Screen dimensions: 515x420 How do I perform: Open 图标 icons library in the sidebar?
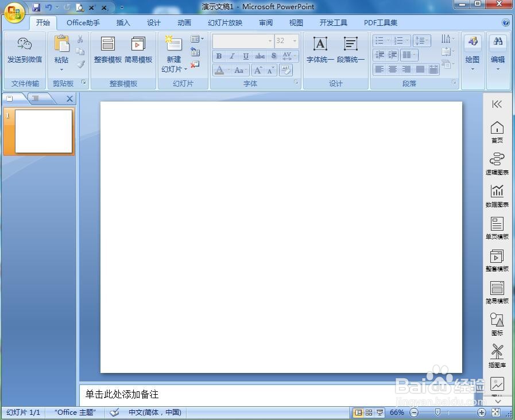coord(497,324)
